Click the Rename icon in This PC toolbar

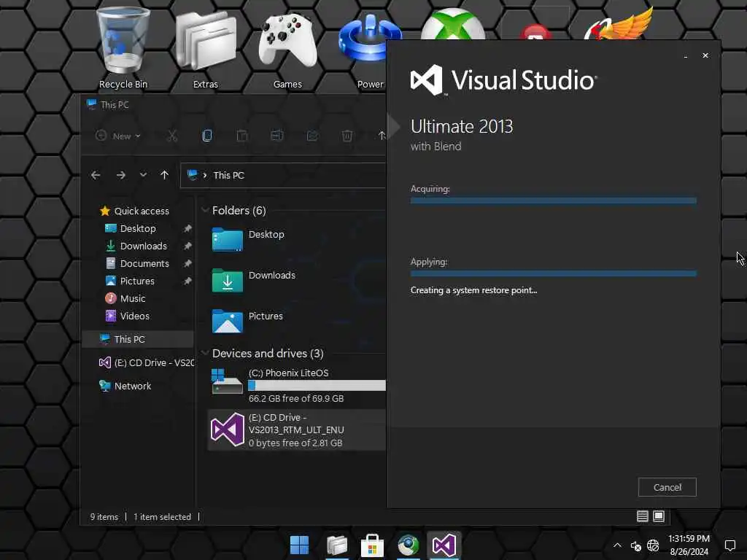coord(276,136)
